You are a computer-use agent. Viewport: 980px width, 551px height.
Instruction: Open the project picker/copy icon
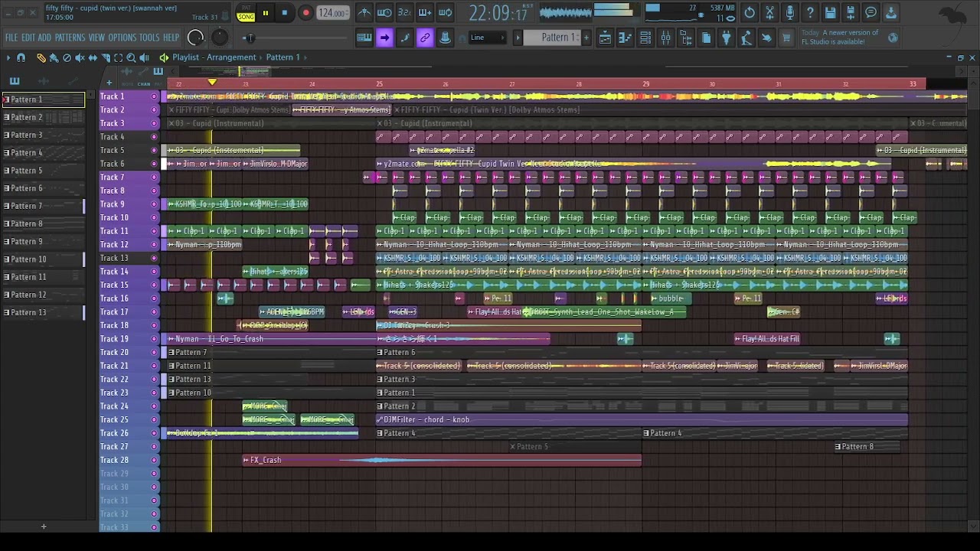[x=706, y=37]
